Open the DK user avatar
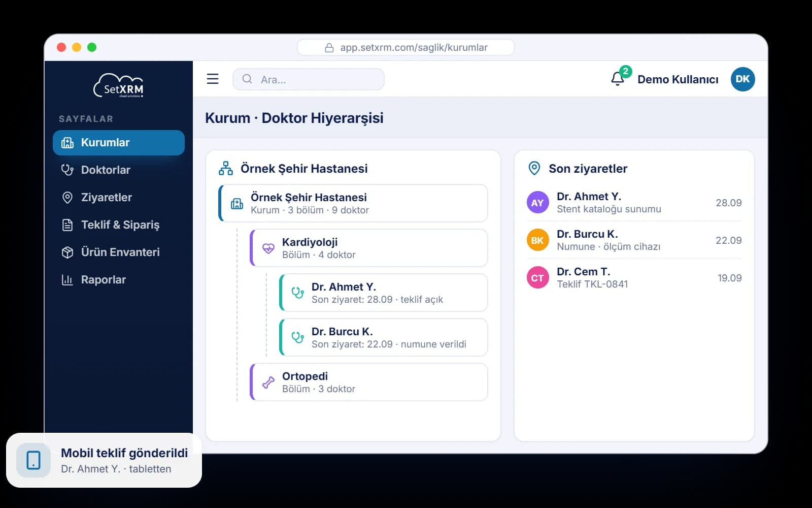The width and height of the screenshot is (812, 508). click(x=742, y=79)
